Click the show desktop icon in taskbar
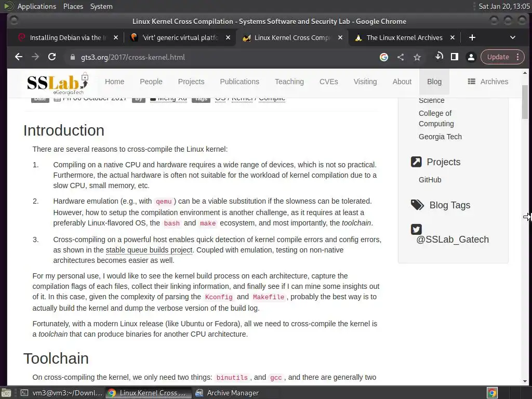The width and height of the screenshot is (532, 399). coord(6,393)
